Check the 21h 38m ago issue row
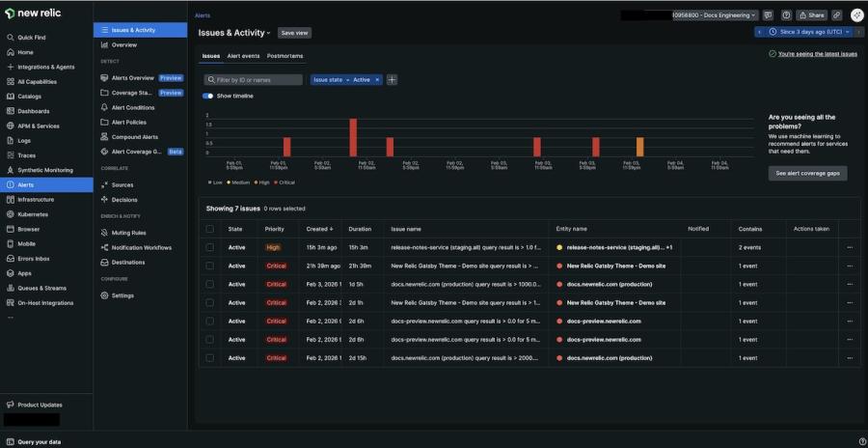 [210, 266]
